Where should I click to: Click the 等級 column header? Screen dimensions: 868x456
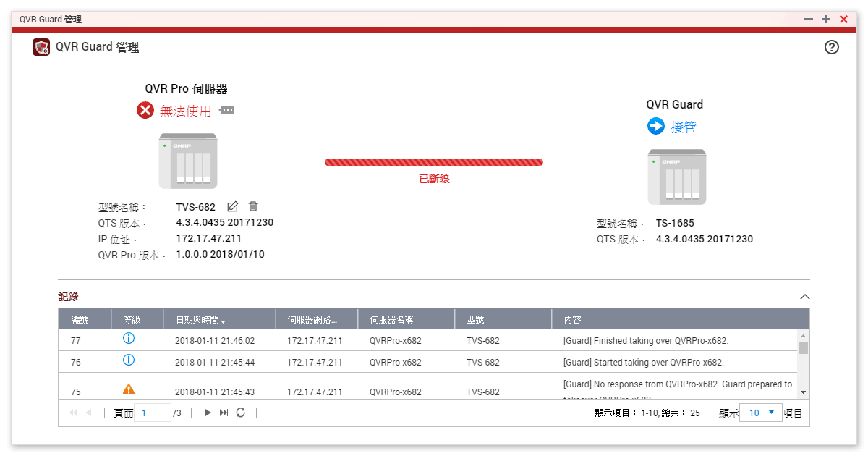(132, 319)
